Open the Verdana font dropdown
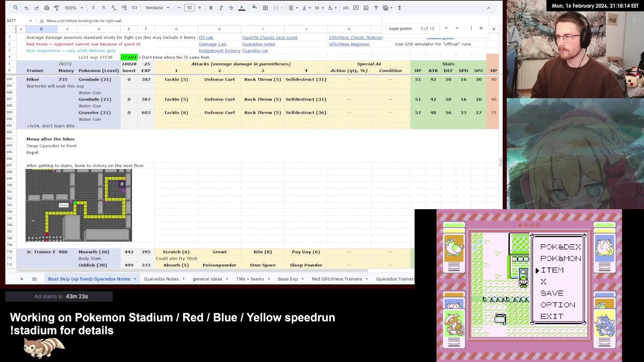The width and height of the screenshot is (644, 362). click(157, 8)
